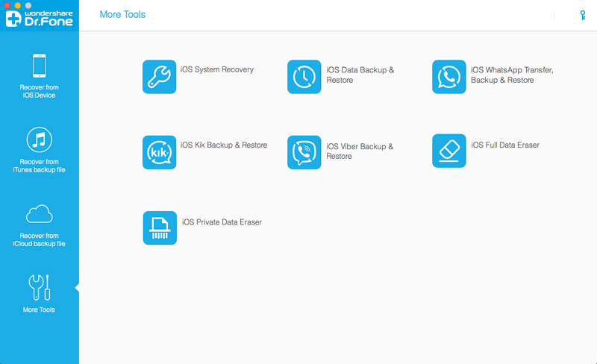Switch to Recover from iOS Device label
597x364 pixels.
40,92
